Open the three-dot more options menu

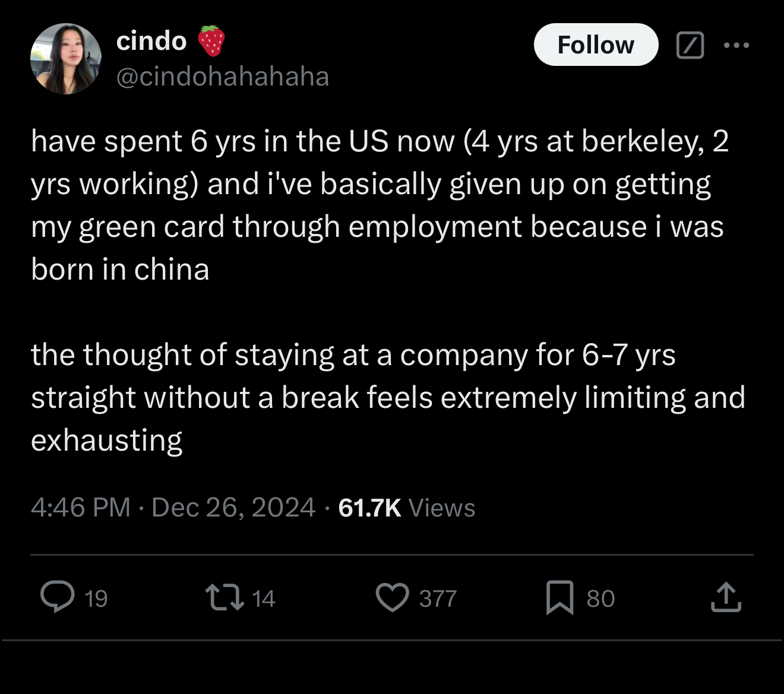pos(736,45)
